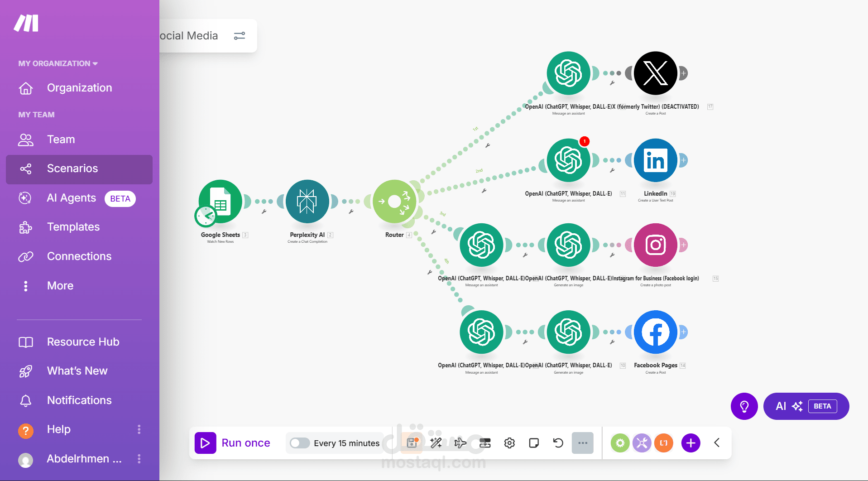Viewport: 868px width, 481px height.
Task: Open the Team page
Action: tap(79, 139)
